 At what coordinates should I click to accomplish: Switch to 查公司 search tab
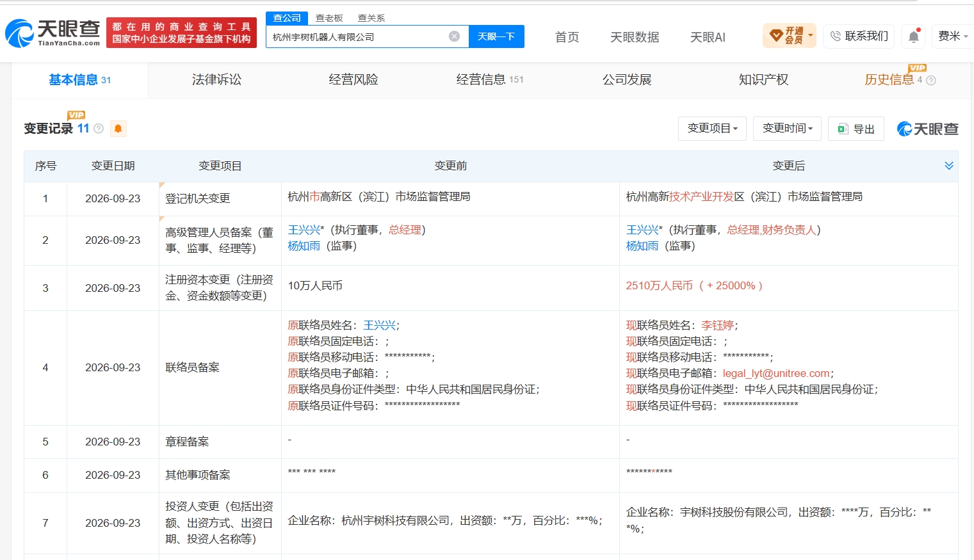287,18
